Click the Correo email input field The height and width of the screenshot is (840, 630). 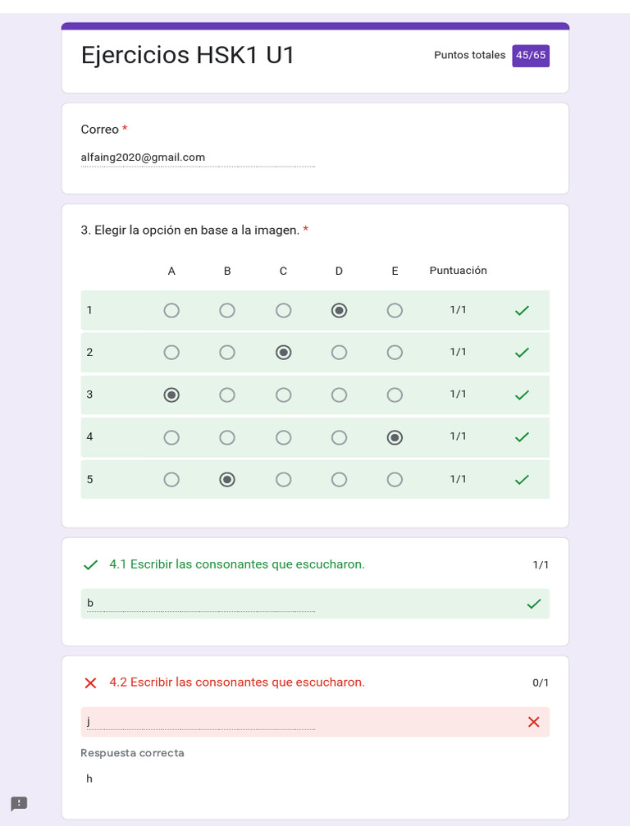point(198,157)
